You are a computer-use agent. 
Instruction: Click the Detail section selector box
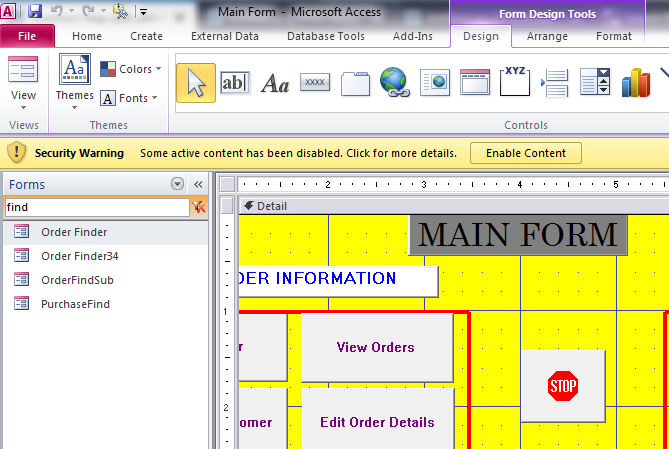227,206
